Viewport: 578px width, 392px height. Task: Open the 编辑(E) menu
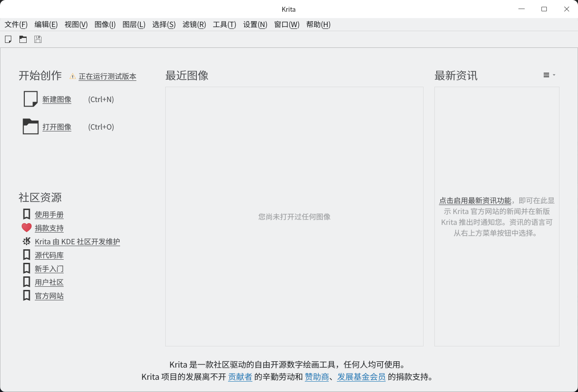(46, 24)
